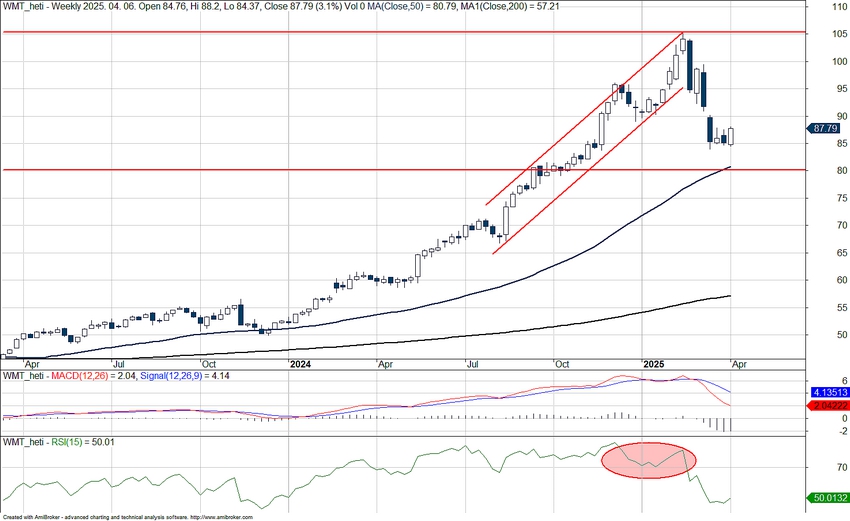The image size is (850, 521).
Task: Click the 55 price axis label
Action: 842,307
